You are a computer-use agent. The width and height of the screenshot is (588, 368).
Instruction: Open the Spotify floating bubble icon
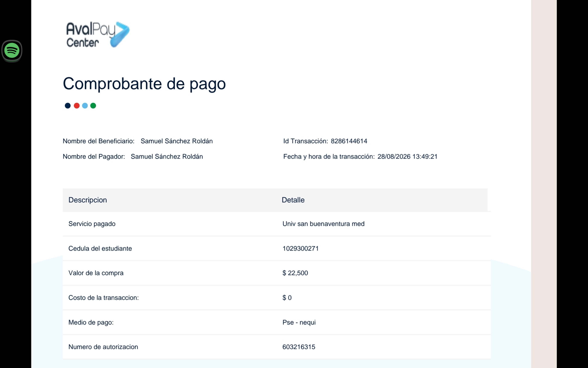12,51
